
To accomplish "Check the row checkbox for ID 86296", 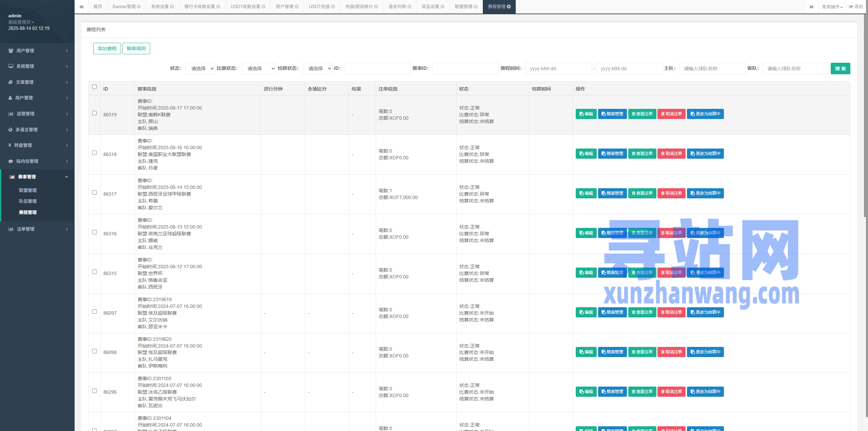I will (95, 391).
